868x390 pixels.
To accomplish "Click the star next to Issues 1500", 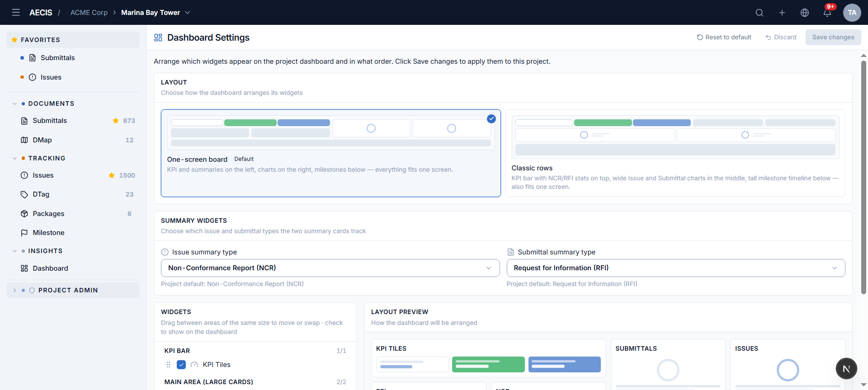I will click(112, 175).
